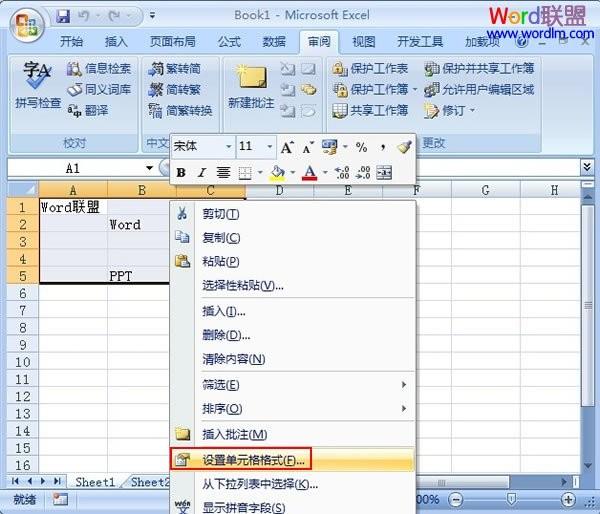Screen dimensions: 600x514
Task: Click Share Workbook (共享工作簿)
Action: tap(370, 111)
